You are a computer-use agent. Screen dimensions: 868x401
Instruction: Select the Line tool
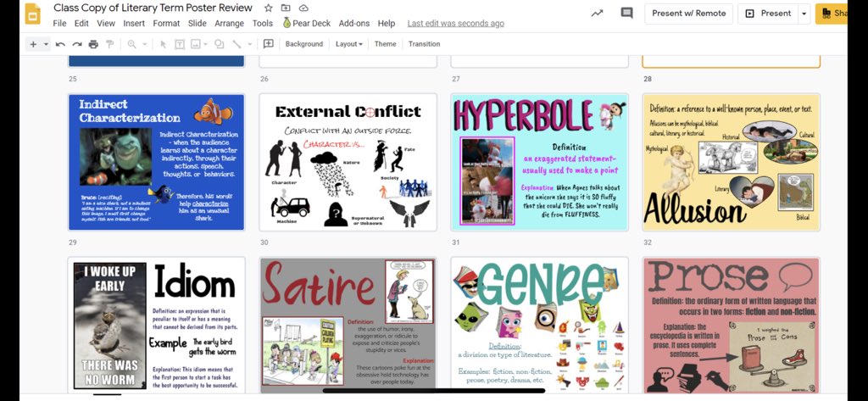click(x=237, y=44)
